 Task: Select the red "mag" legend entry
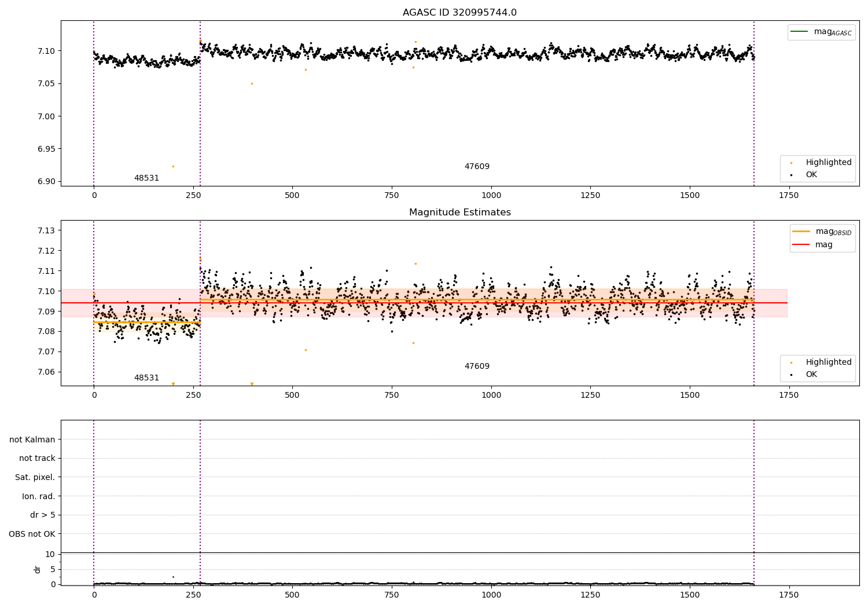[812, 244]
